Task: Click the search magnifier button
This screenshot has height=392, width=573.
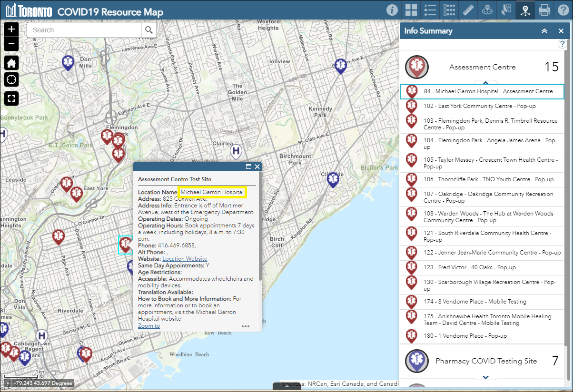Action: 149,30
